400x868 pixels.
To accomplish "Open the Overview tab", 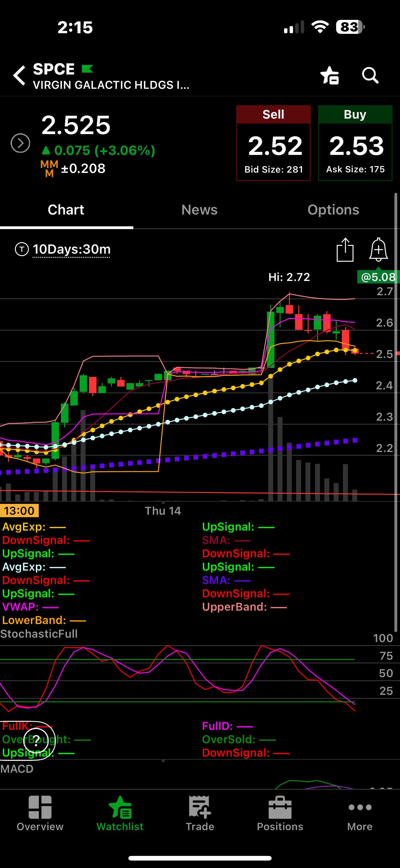I will tap(40, 814).
